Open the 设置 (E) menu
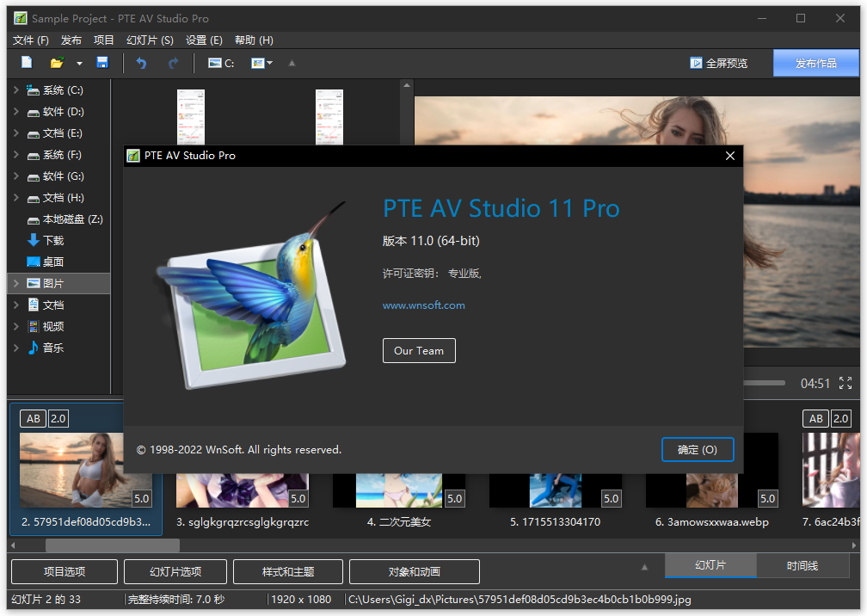The image size is (867, 616). (204, 40)
